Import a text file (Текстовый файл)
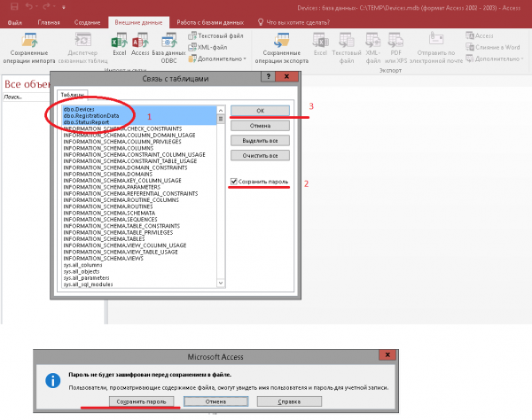532x420 pixels. point(215,35)
